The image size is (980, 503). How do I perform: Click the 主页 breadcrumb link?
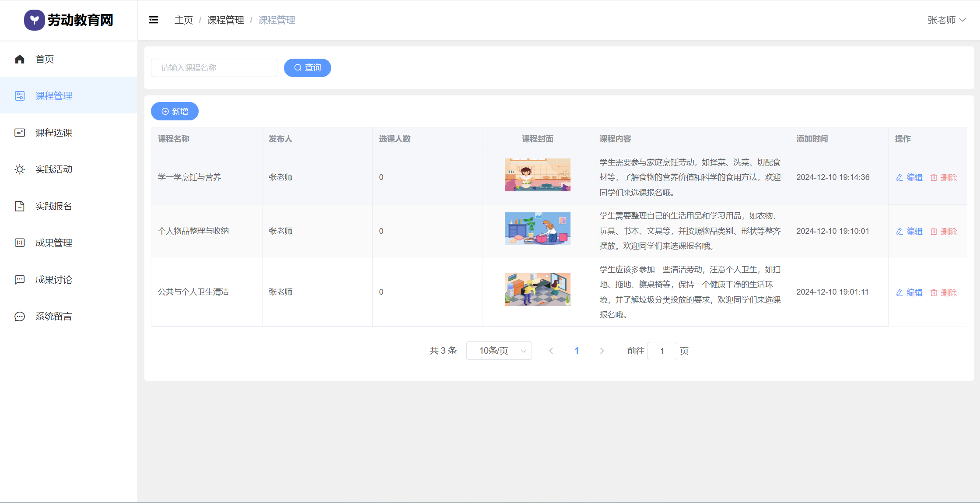coord(183,20)
